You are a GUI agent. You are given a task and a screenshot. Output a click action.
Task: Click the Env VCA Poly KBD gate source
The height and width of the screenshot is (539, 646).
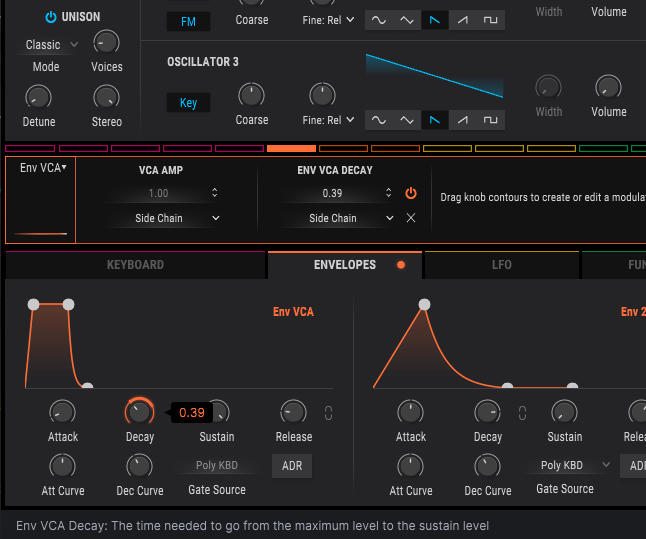point(217,465)
